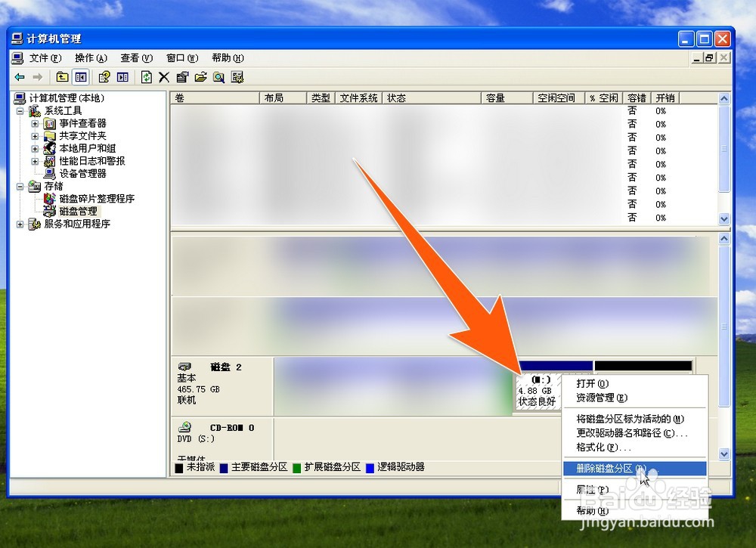756x548 pixels.
Task: Open the 操作(A) menu
Action: (x=91, y=58)
